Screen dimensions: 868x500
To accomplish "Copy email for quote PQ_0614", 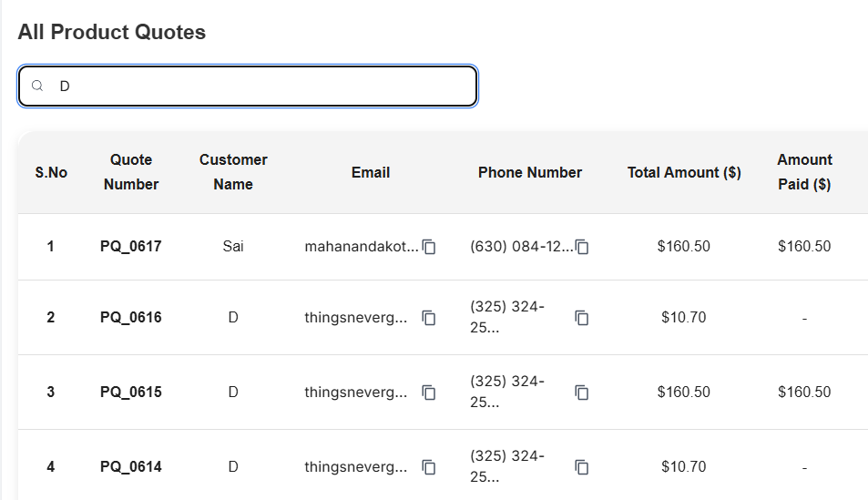I will coord(429,467).
